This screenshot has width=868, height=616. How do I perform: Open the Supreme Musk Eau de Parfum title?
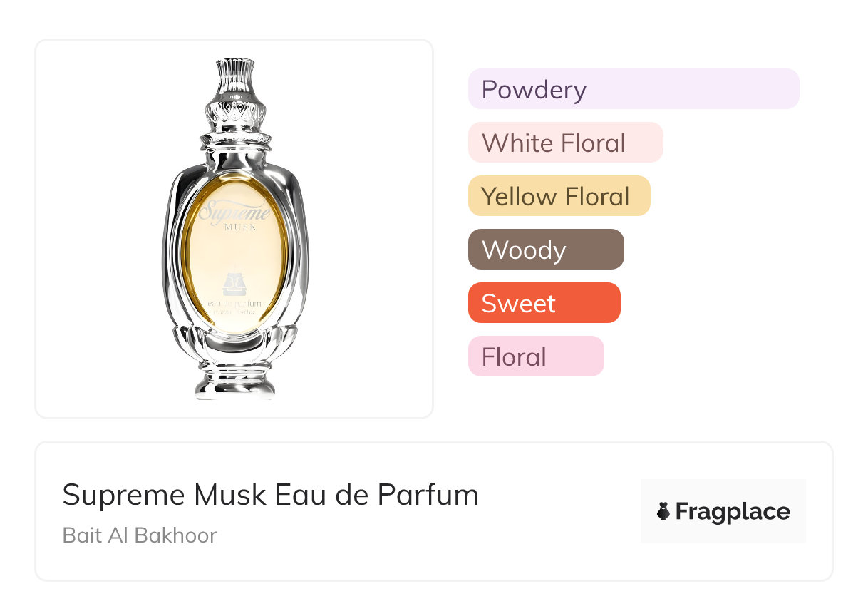[x=270, y=495]
